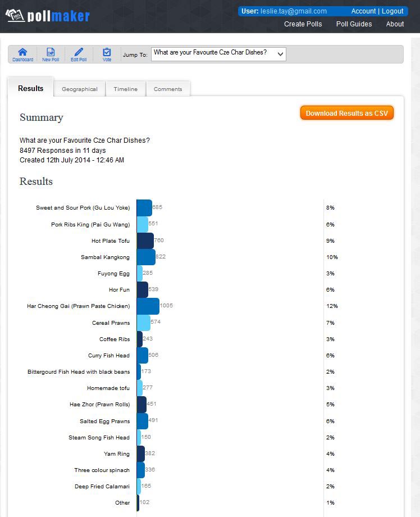420x517 pixels.
Task: Switch to the Geographical tab
Action: (x=79, y=89)
